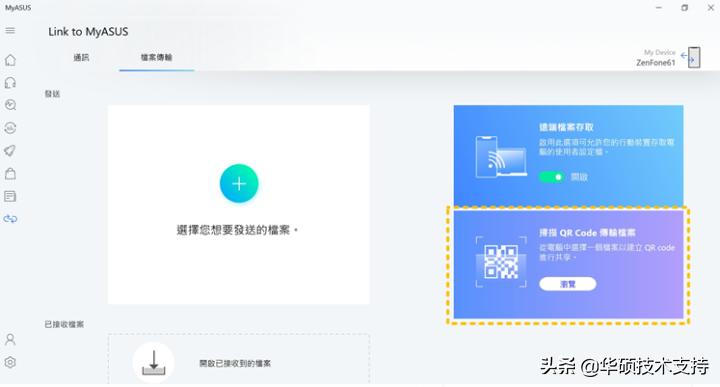Viewport: 720px width, 387px height.
Task: Click the Link to MyASUS heading
Action: (x=88, y=32)
